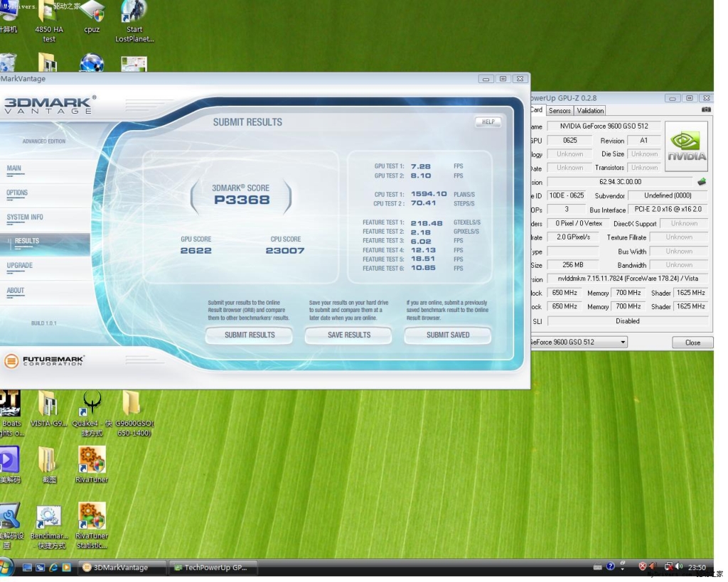Click the SUBMIT SAVED button

[x=448, y=335]
